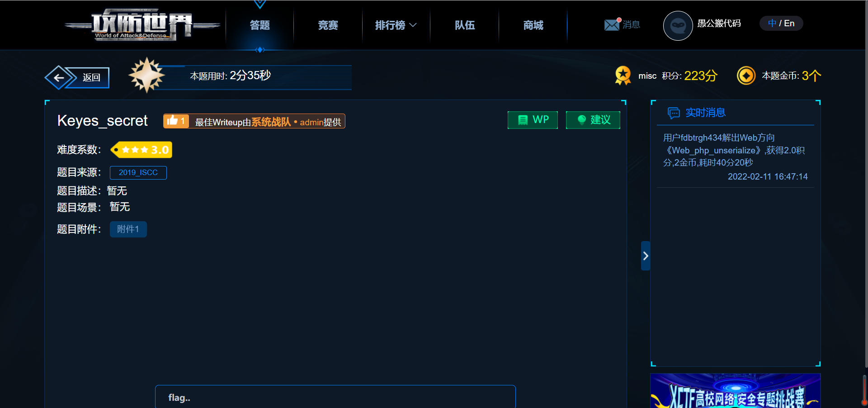The width and height of the screenshot is (868, 408).
Task: Click the red notification dot on 消息
Action: pos(618,19)
